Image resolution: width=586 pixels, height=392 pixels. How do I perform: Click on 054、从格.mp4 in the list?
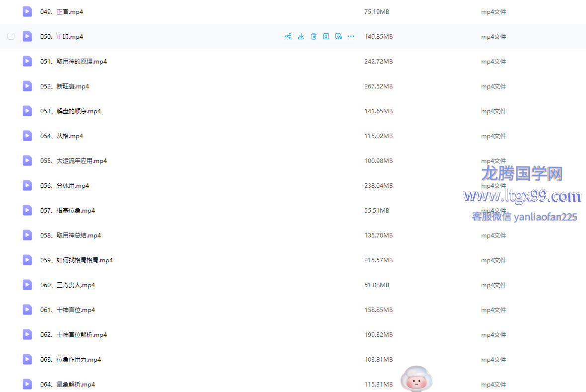pos(62,136)
